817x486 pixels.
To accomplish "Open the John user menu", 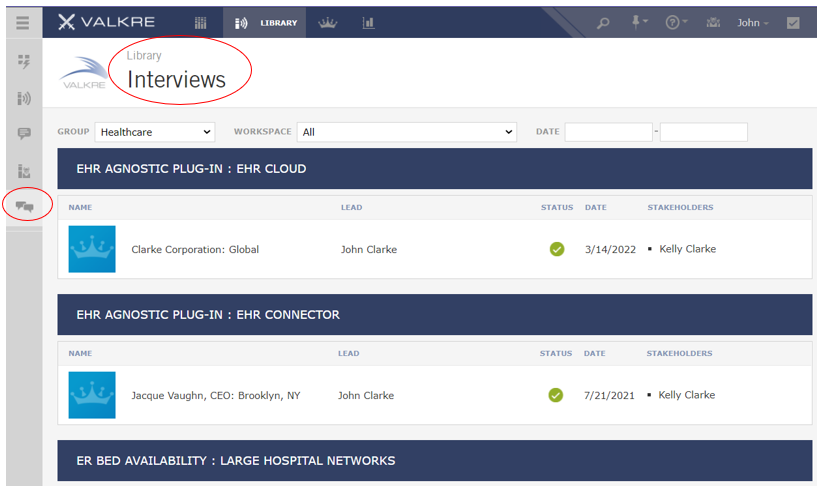I will pyautogui.click(x=752, y=23).
